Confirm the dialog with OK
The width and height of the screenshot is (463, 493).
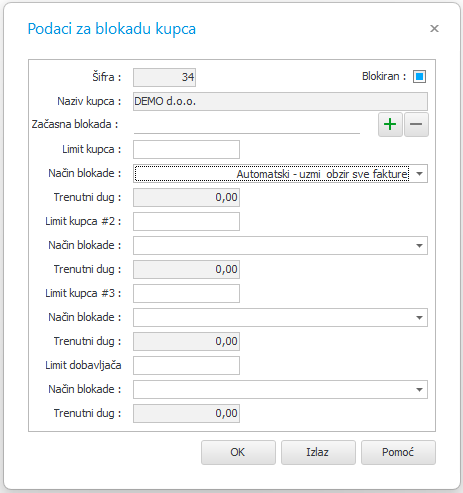[238, 452]
